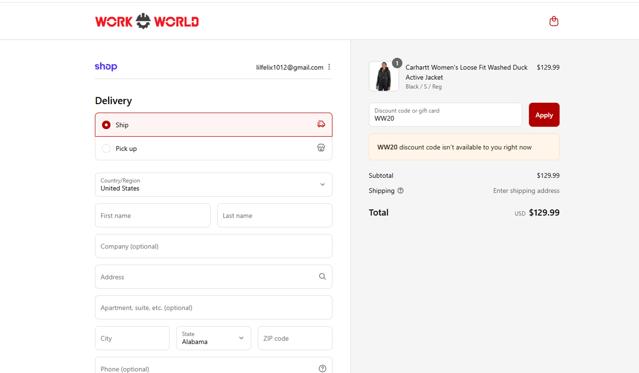Select the Ship delivery option

(214, 125)
